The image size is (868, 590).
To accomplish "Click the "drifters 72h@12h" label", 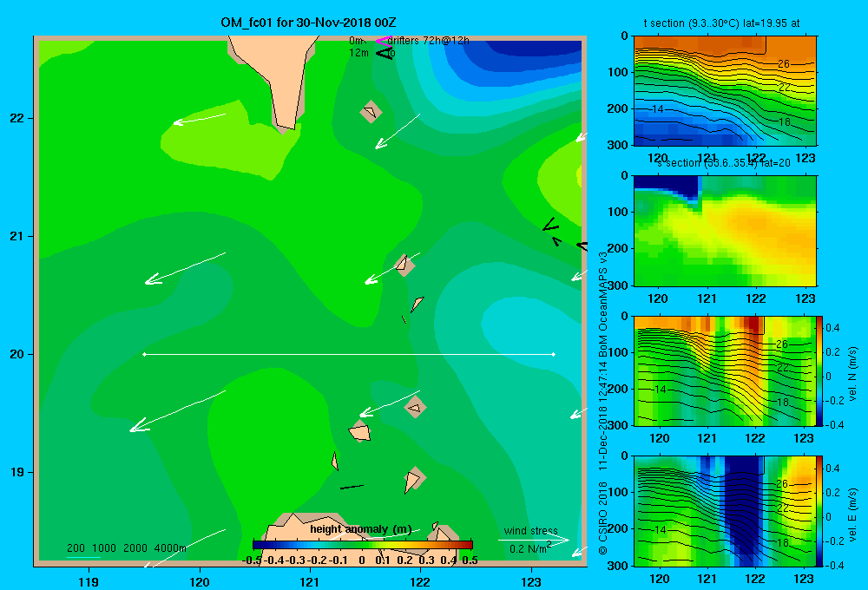I will [x=428, y=41].
